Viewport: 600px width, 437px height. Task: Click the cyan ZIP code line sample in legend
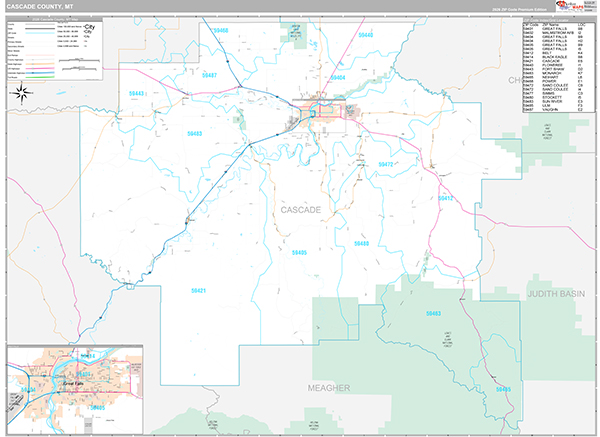point(40,33)
